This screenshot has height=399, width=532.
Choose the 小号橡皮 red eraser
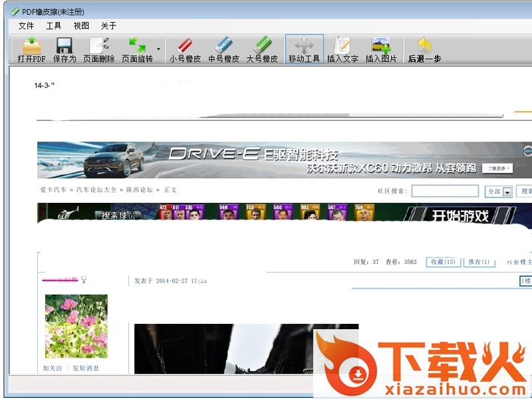point(185,49)
